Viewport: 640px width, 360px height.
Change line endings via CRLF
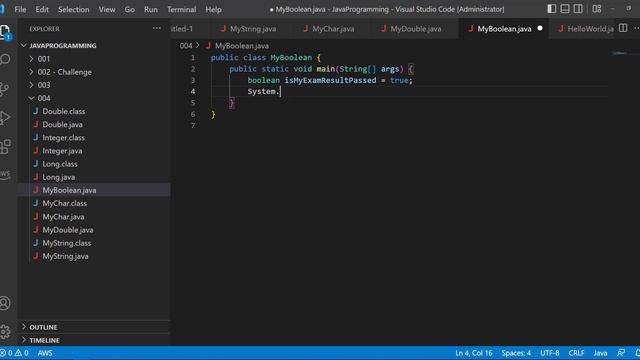click(x=576, y=353)
